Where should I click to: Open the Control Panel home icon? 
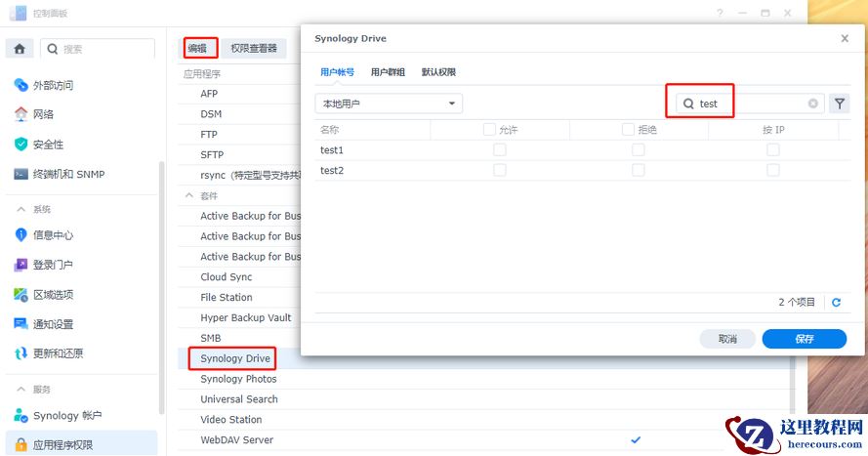point(20,49)
